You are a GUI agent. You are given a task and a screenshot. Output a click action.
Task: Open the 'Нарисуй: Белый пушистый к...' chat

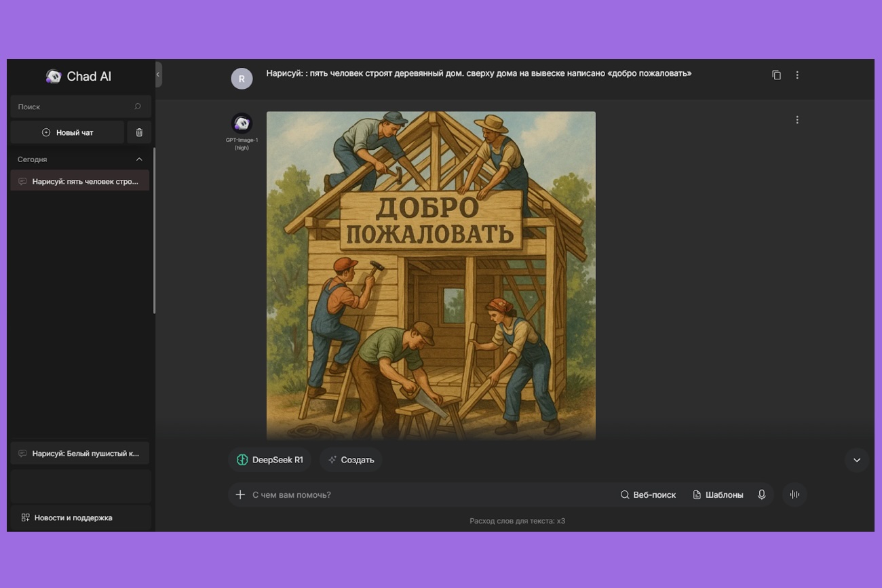tap(80, 454)
